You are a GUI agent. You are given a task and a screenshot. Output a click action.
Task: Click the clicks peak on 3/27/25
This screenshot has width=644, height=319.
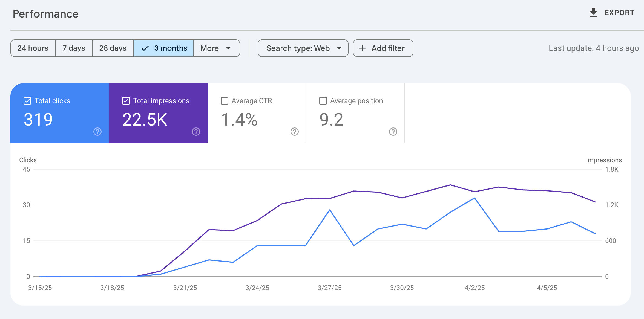coord(329,210)
